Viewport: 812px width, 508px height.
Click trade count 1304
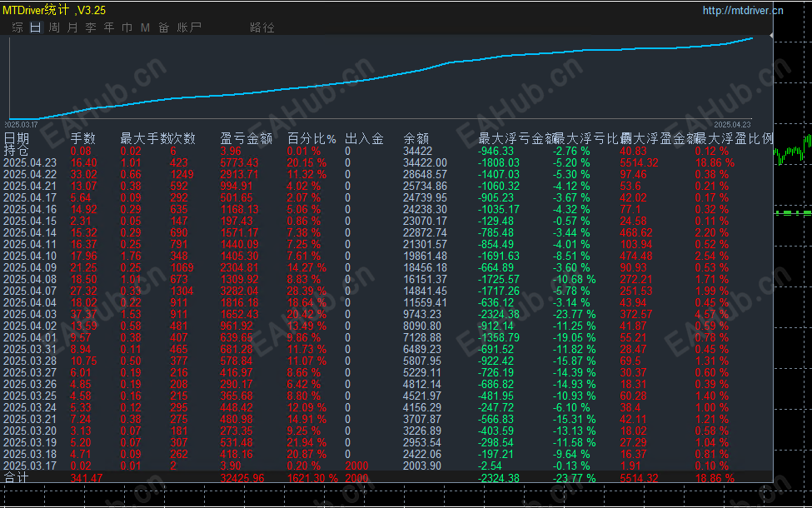(182, 291)
